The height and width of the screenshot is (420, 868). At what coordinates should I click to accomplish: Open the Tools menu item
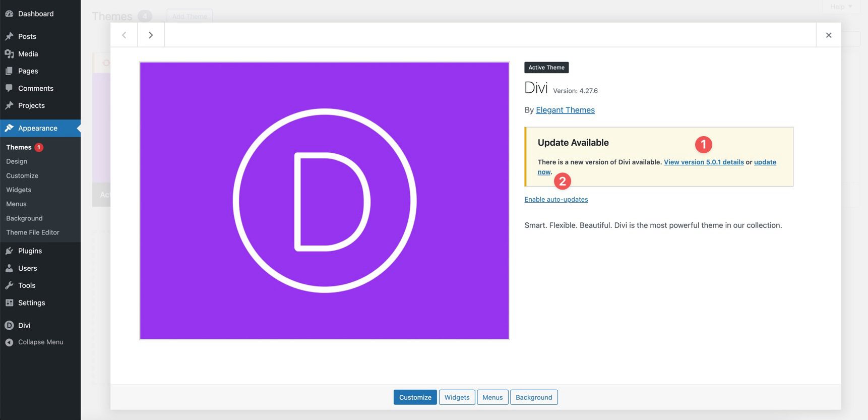pyautogui.click(x=40, y=285)
